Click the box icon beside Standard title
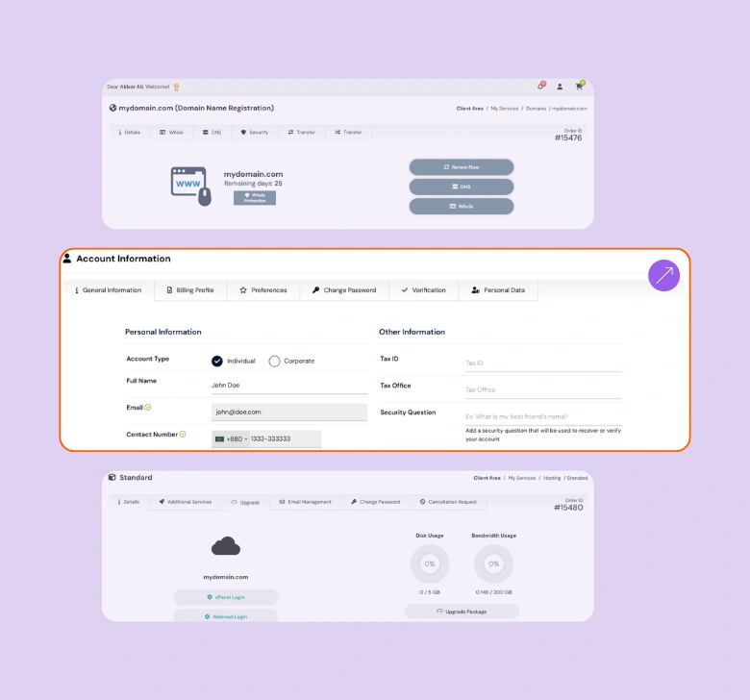 [x=112, y=477]
